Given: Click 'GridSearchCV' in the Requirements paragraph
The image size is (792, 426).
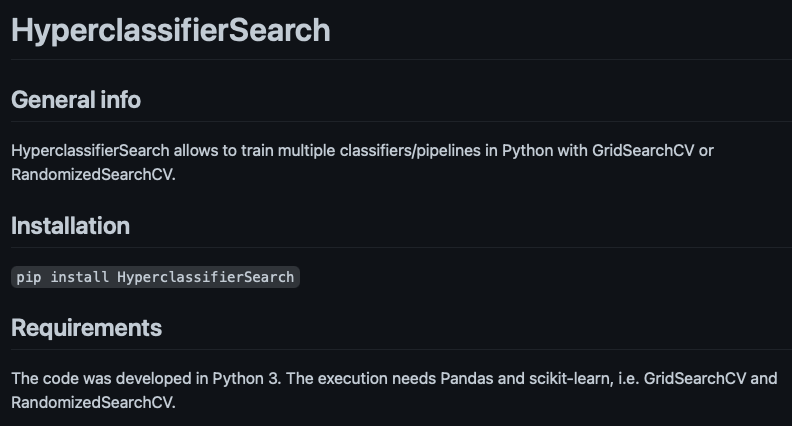Looking at the screenshot, I should [x=695, y=378].
